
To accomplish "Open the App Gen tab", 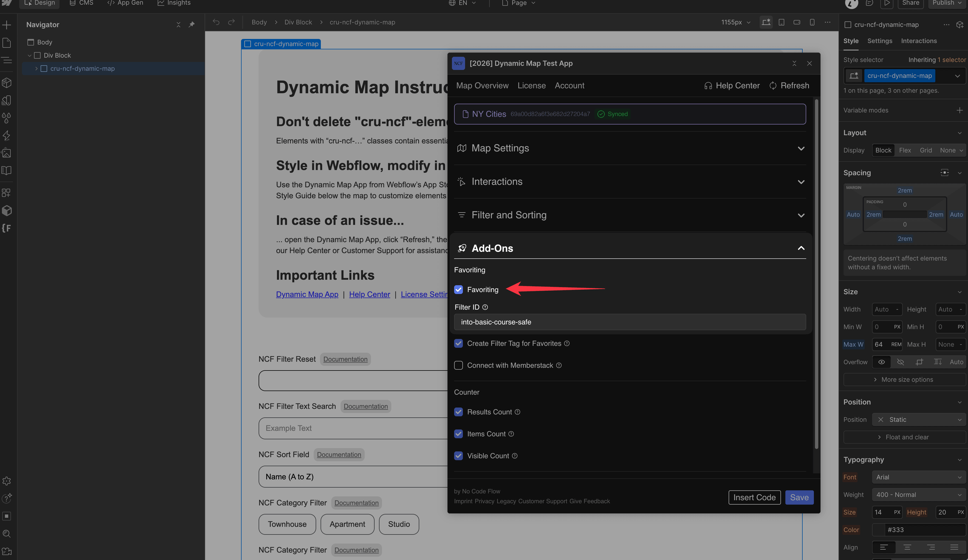I will 125,3.
